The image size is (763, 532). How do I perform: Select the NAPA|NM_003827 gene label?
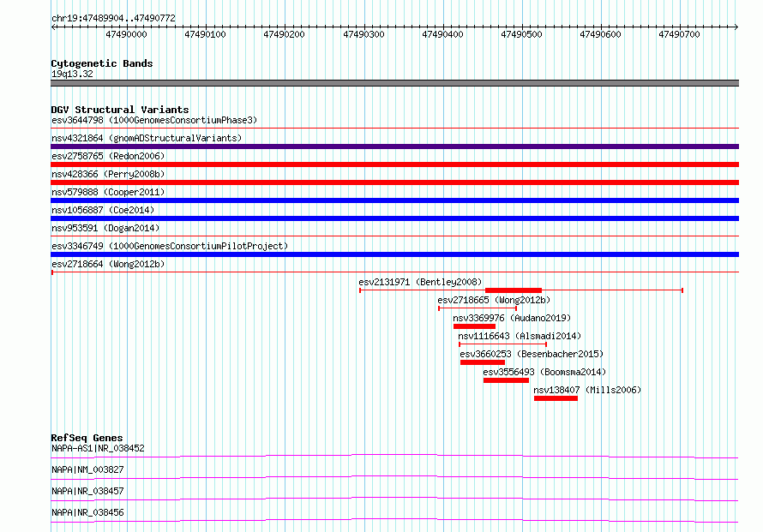[x=87, y=469]
